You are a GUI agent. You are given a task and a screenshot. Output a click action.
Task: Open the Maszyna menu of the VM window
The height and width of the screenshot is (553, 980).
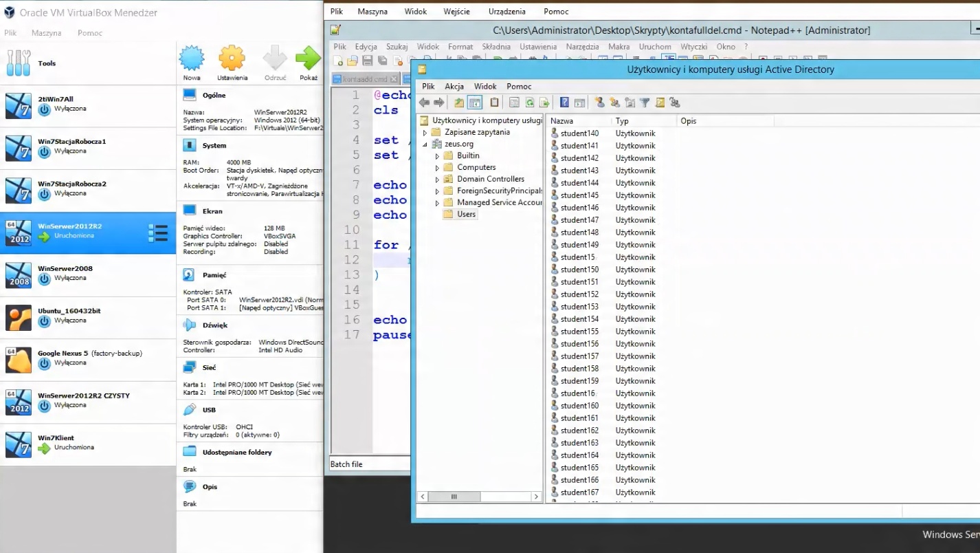pos(372,11)
